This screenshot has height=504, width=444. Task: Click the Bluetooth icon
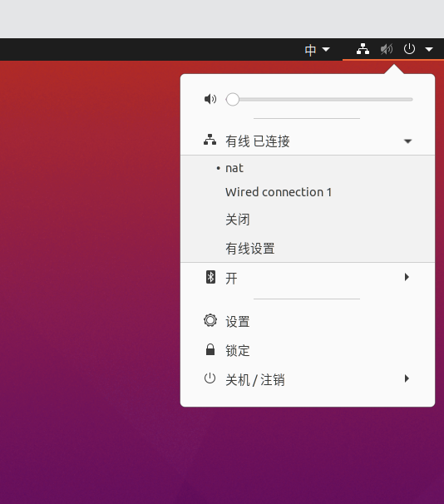click(210, 277)
